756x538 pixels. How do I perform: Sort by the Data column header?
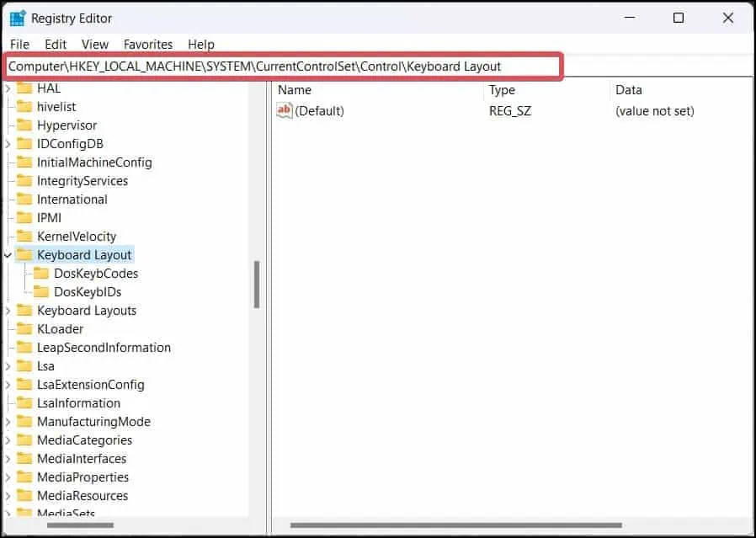(628, 89)
